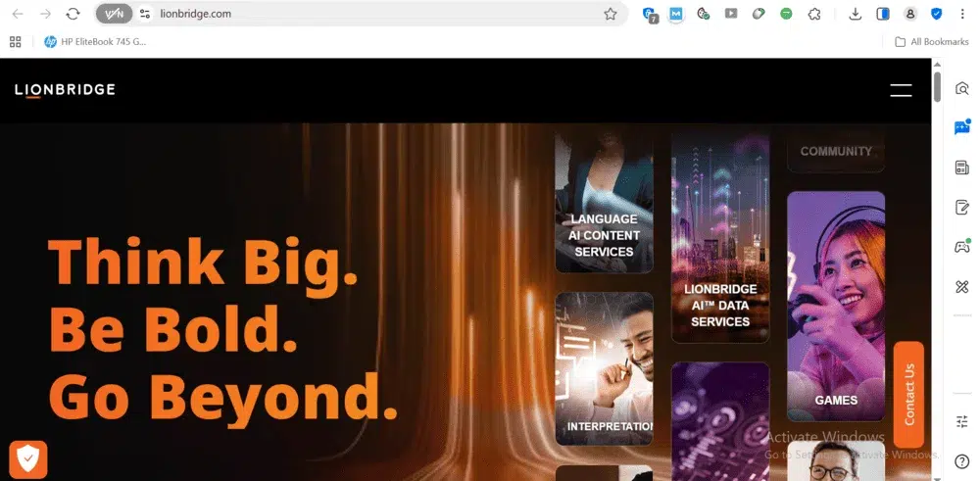Screen dimensions: 980x481
Task: Open the Interpretation card
Action: (x=604, y=368)
